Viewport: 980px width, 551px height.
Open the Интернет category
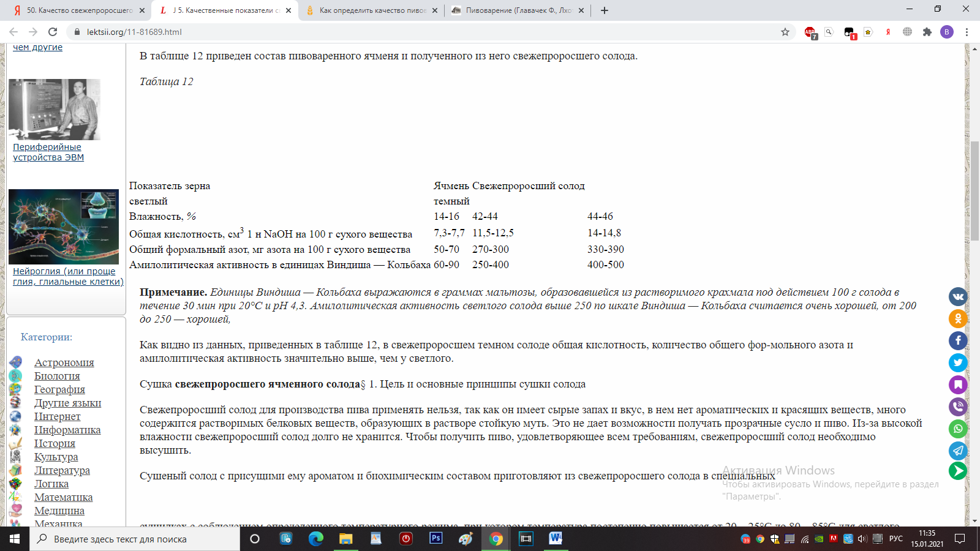point(57,416)
